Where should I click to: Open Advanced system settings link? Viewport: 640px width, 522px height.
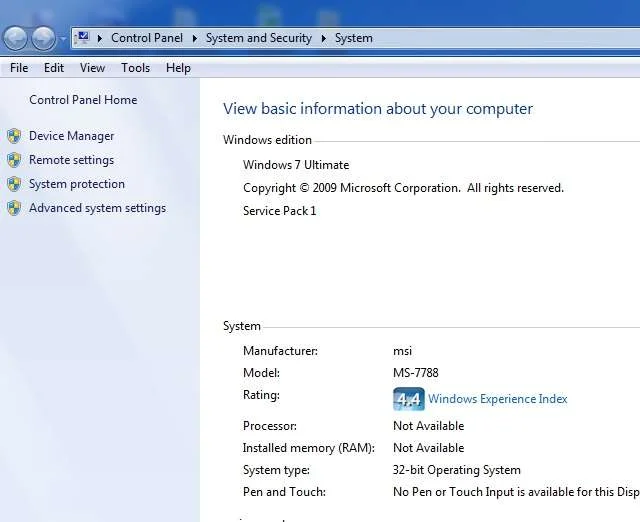coord(97,208)
